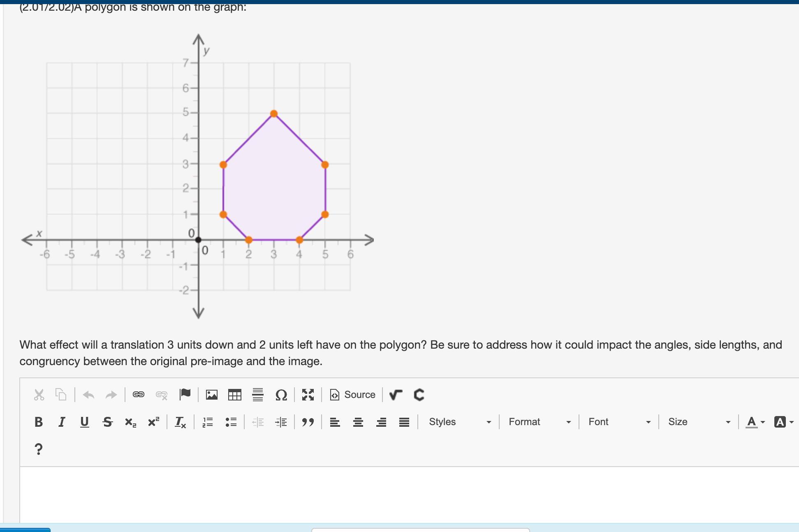Open the Styles dropdown
Screen dimensions: 799x532
pos(460,422)
